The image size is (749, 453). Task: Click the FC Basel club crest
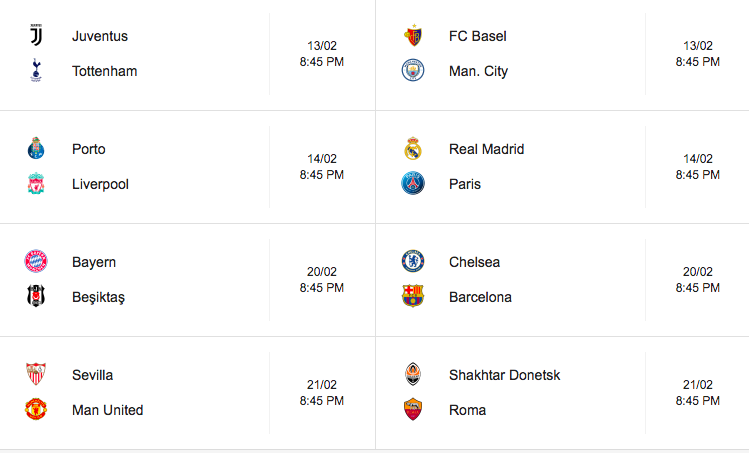[x=413, y=35]
